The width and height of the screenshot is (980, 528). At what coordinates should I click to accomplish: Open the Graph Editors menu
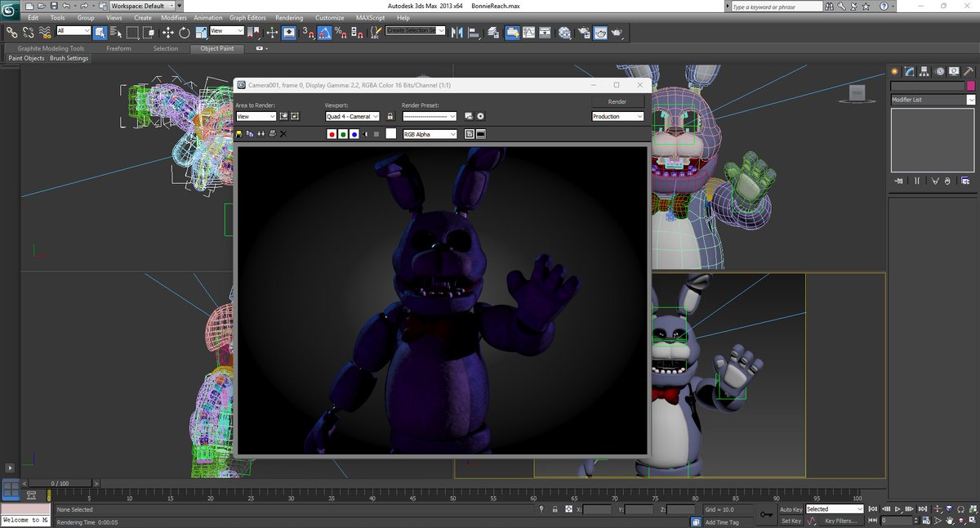[x=247, y=17]
